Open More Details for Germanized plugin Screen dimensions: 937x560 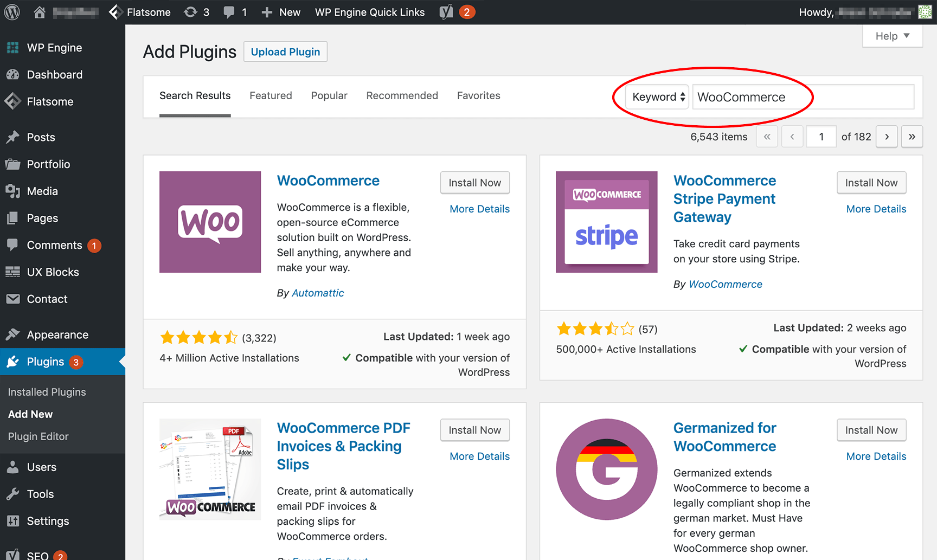(x=876, y=456)
